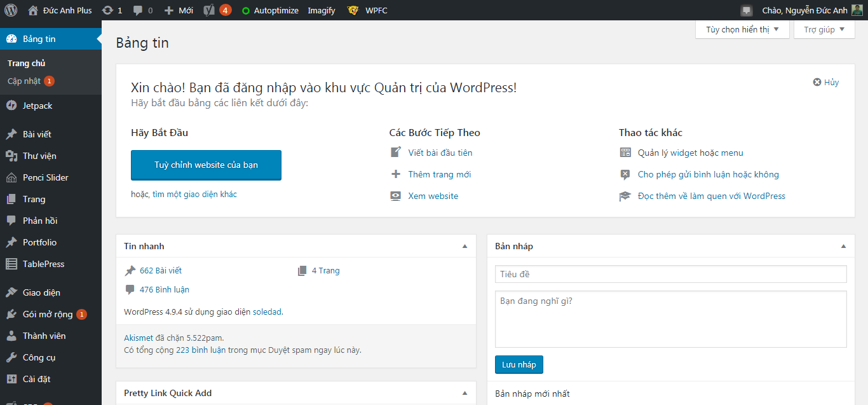Collapse the Tin nhanh widget
The height and width of the screenshot is (405, 868).
(x=465, y=246)
